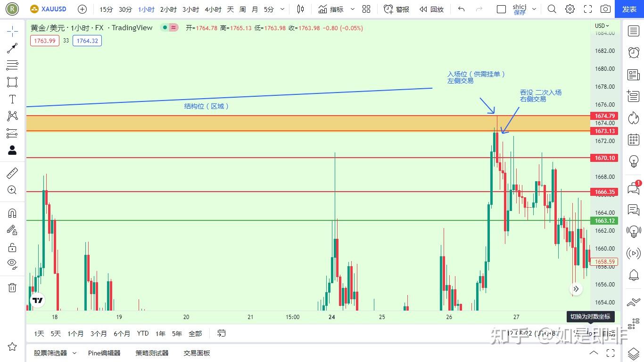
Task: Set date range to 全部
Action: pos(195,334)
